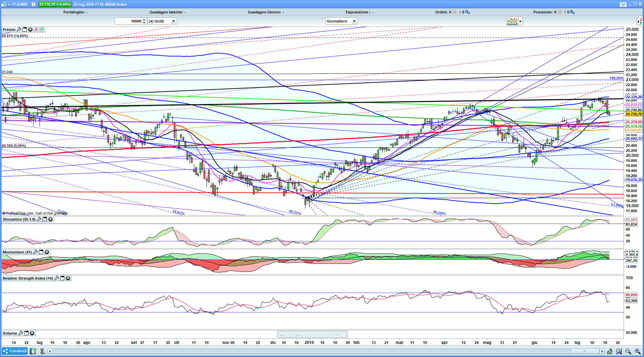
Task: Click the 19.035,39 axis price label
Action: (634, 180)
